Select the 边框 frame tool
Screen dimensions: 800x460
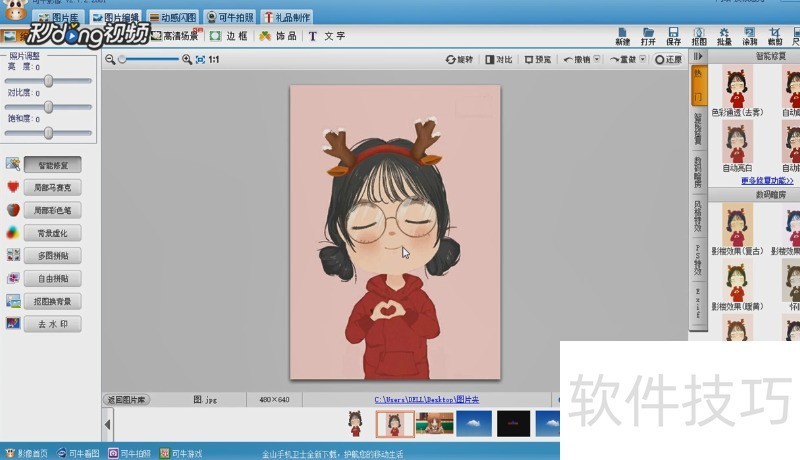(229, 36)
